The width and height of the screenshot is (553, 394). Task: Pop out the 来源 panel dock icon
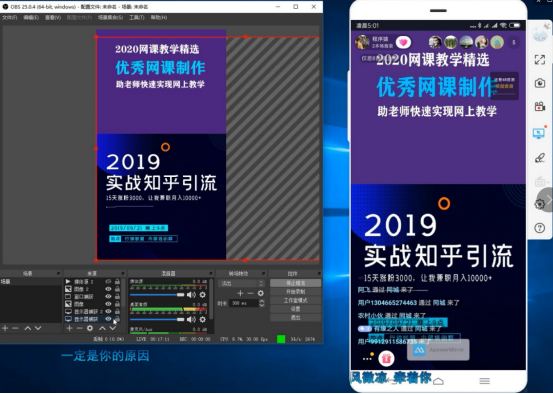click(123, 273)
